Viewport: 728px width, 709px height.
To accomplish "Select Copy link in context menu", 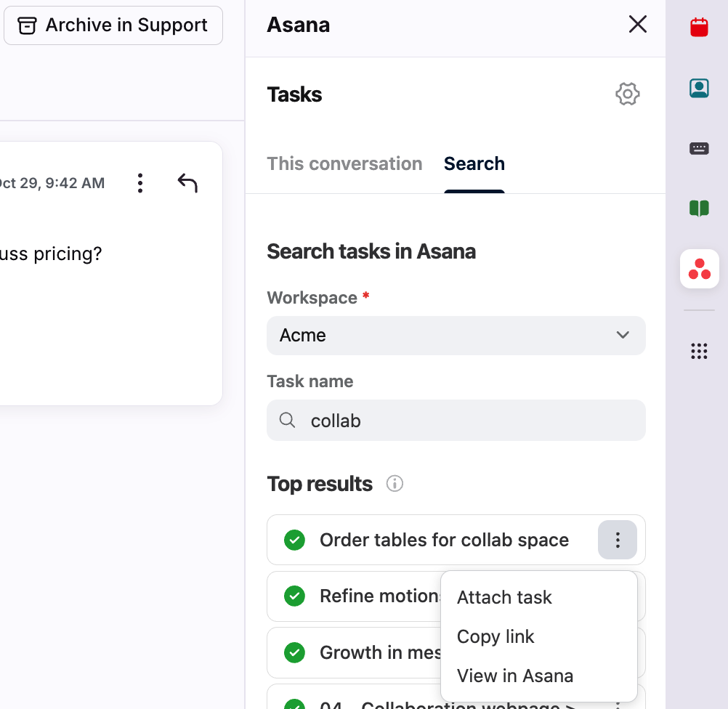I will (496, 637).
